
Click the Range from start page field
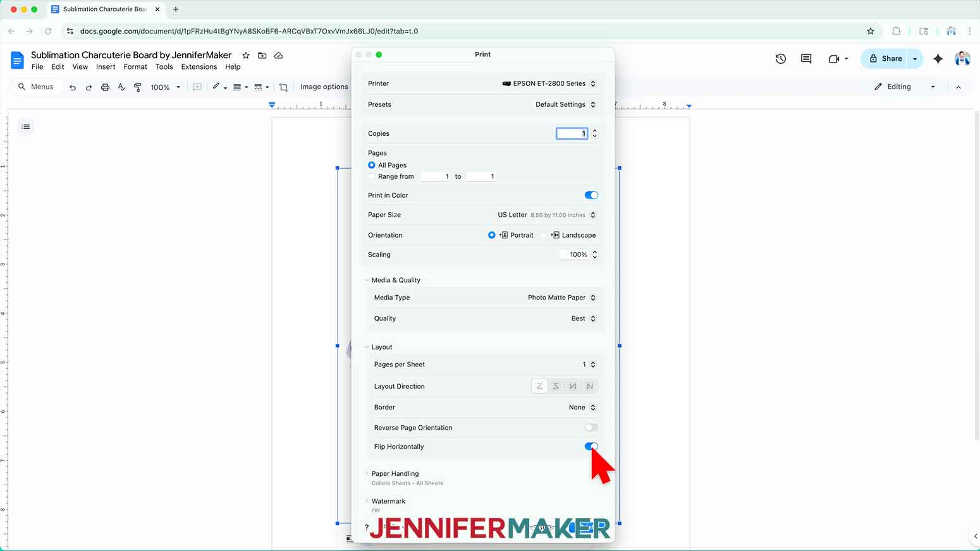(436, 176)
